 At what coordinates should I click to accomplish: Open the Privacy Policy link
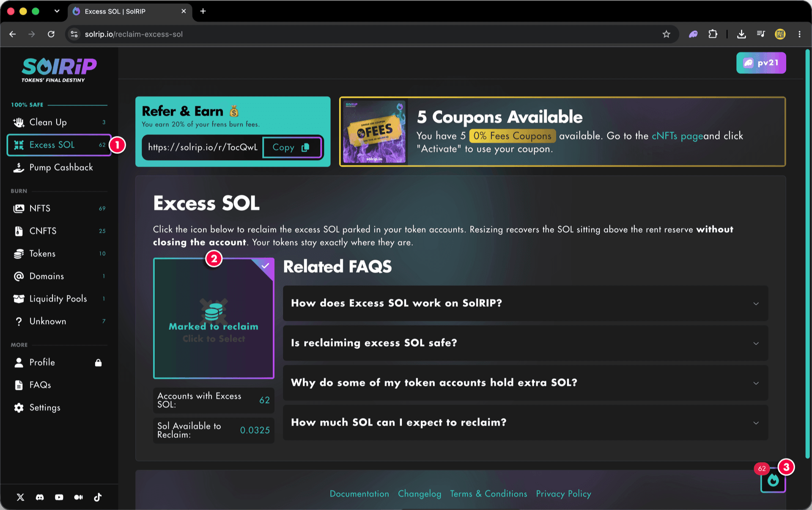[563, 494]
